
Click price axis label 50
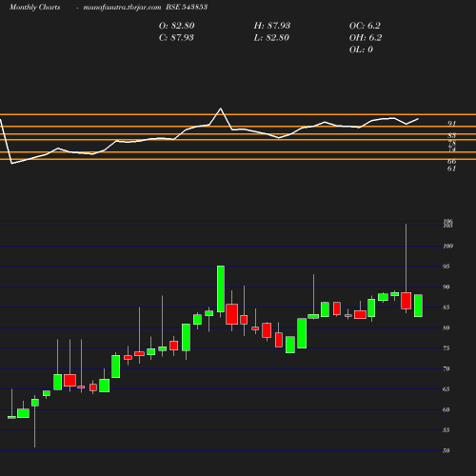click(x=446, y=450)
